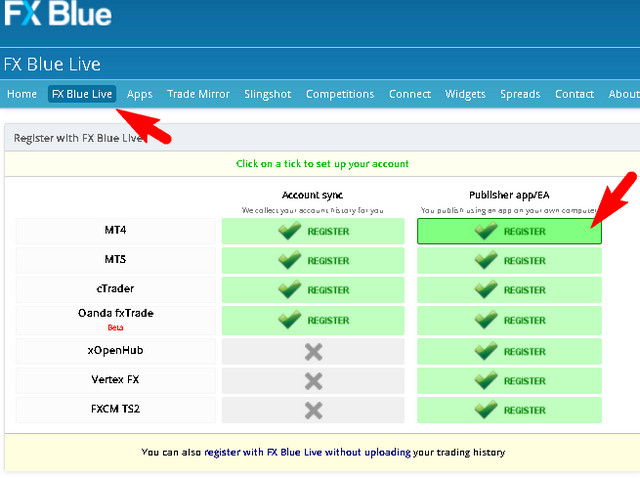Click the FXCM TS2 platform row label
This screenshot has width=640, height=478.
click(x=116, y=409)
